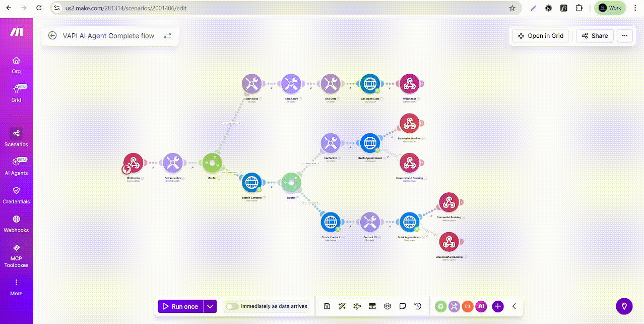The height and width of the screenshot is (324, 644).
Task: Open scenario inputs and outputs icon
Action: click(372, 306)
